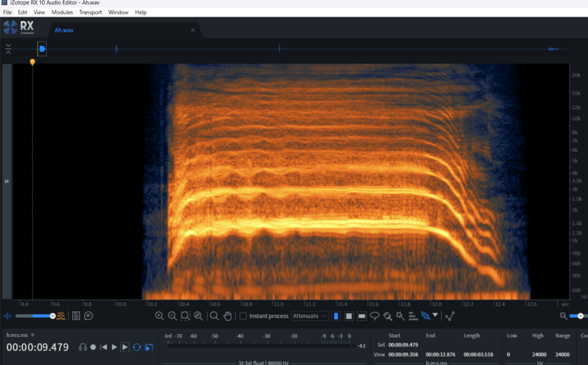The width and height of the screenshot is (588, 365).
Task: Toggle headphone monitoring icon
Action: click(83, 347)
